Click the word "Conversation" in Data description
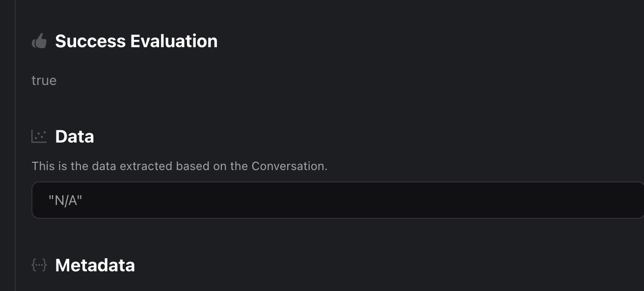 coord(288,166)
